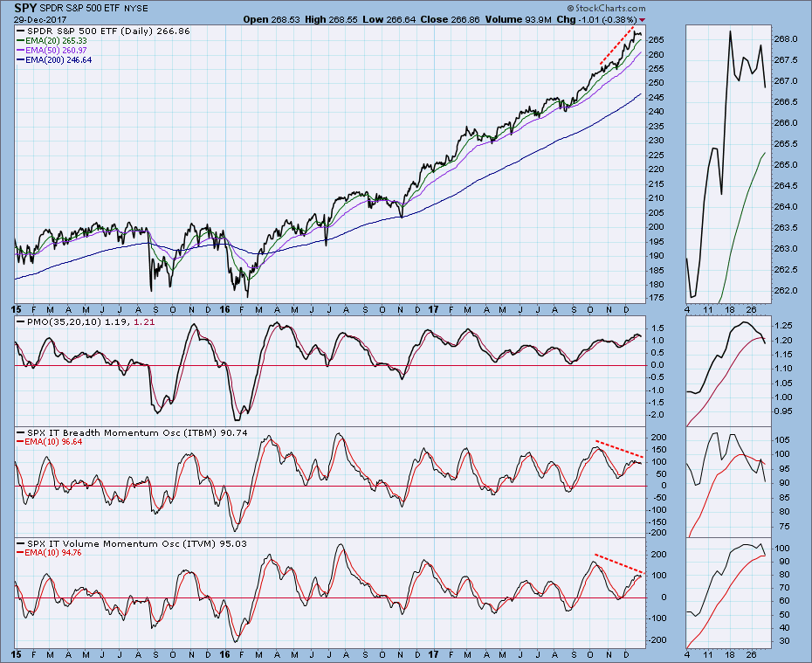Image resolution: width=812 pixels, height=663 pixels.
Task: Click the 268.0 label on the zoom panel axis
Action: click(787, 39)
